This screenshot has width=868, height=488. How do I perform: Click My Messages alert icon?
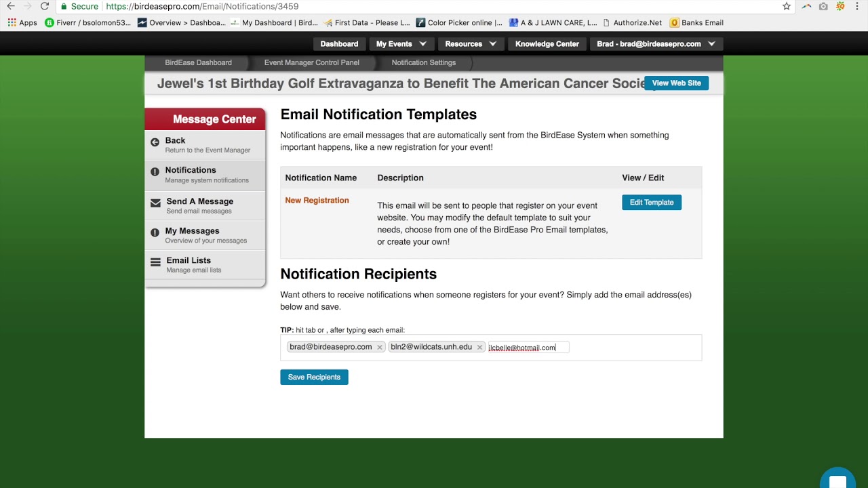click(x=155, y=232)
